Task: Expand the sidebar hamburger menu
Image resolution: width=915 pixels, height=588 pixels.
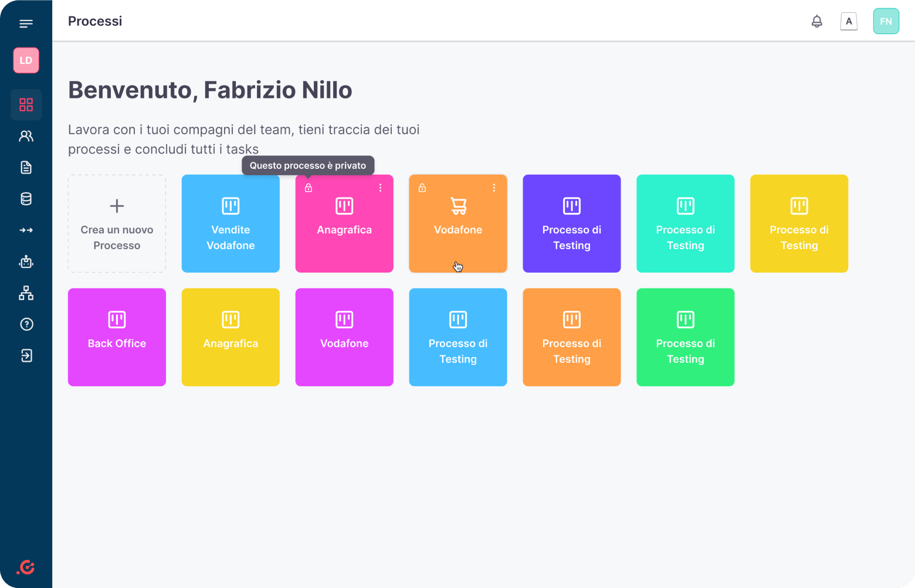Action: (x=26, y=23)
